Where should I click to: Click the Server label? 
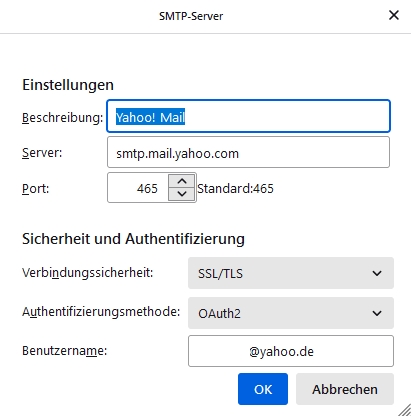[42, 153]
